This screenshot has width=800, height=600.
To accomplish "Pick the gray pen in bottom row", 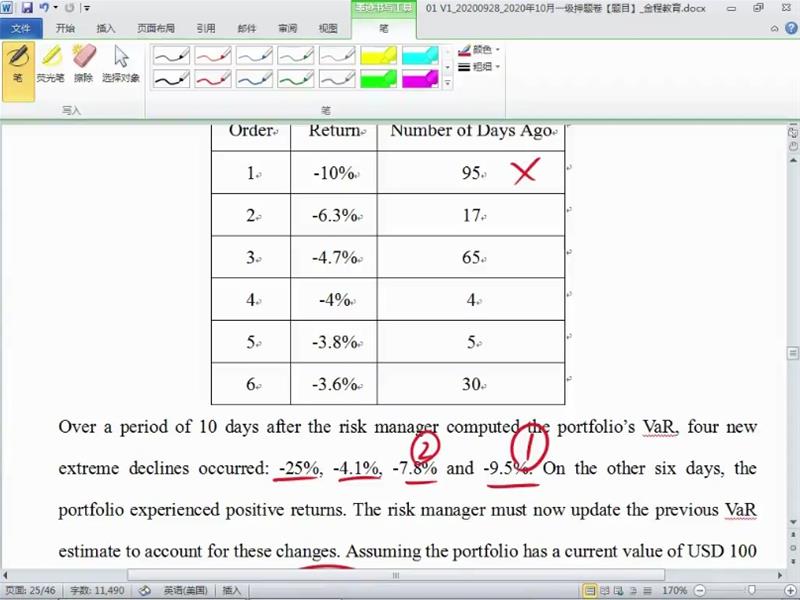I will point(337,79).
